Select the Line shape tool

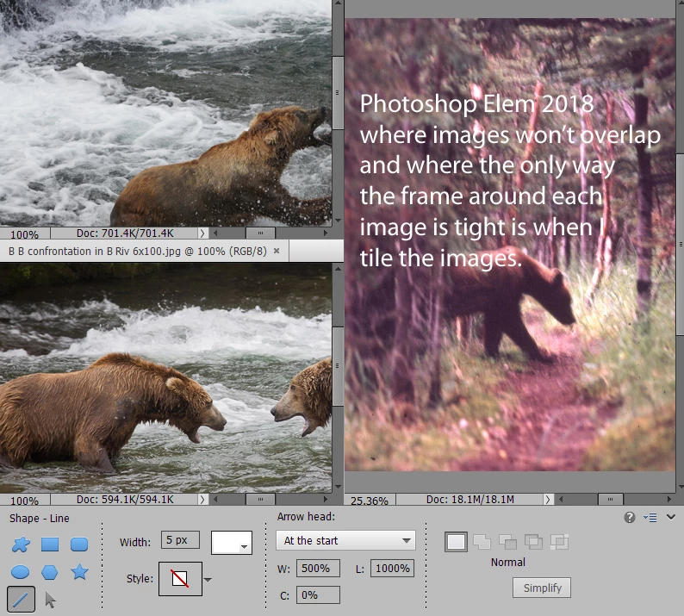(21, 599)
